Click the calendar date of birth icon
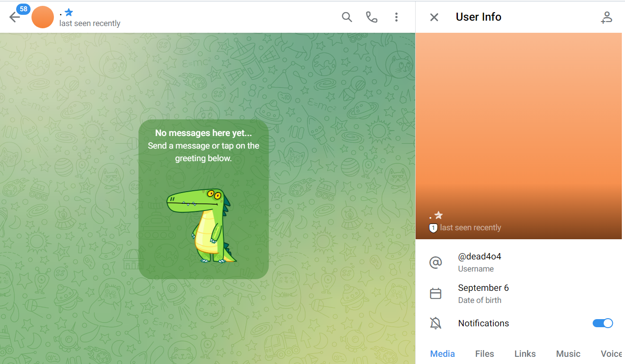Image resolution: width=625 pixels, height=364 pixels. pos(435,294)
